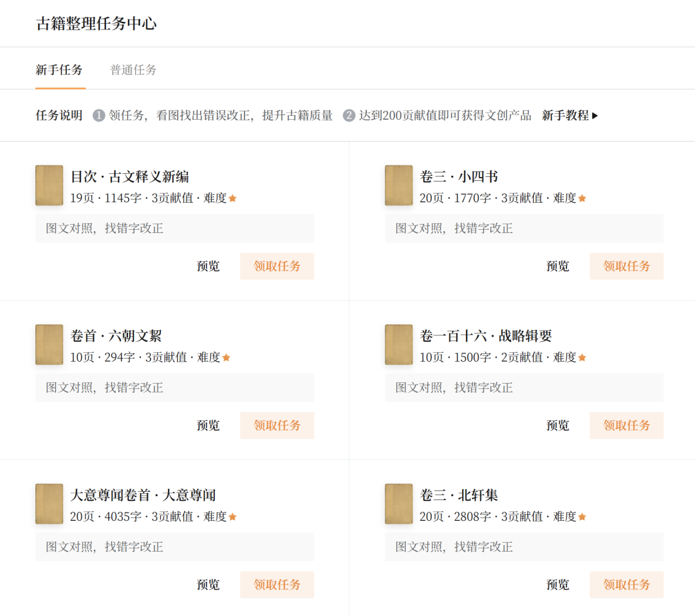Expand the 新手教程 tutorial link
This screenshot has width=695, height=616.
click(570, 116)
